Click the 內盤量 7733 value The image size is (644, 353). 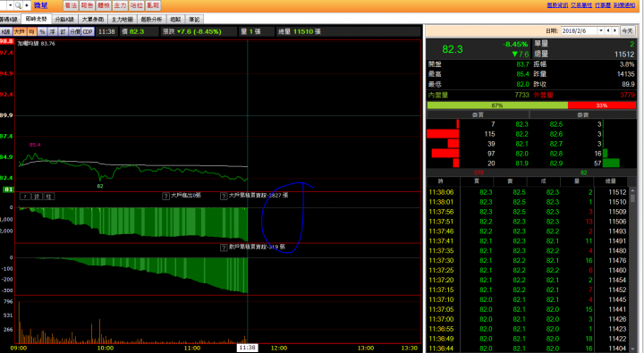point(521,95)
